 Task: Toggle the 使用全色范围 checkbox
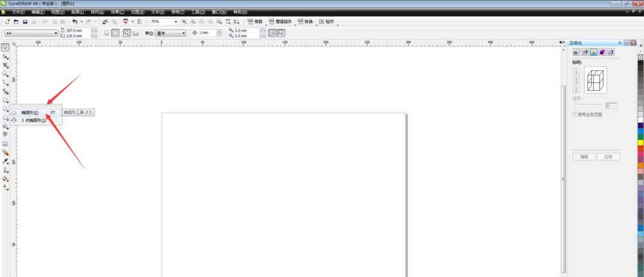coord(574,114)
